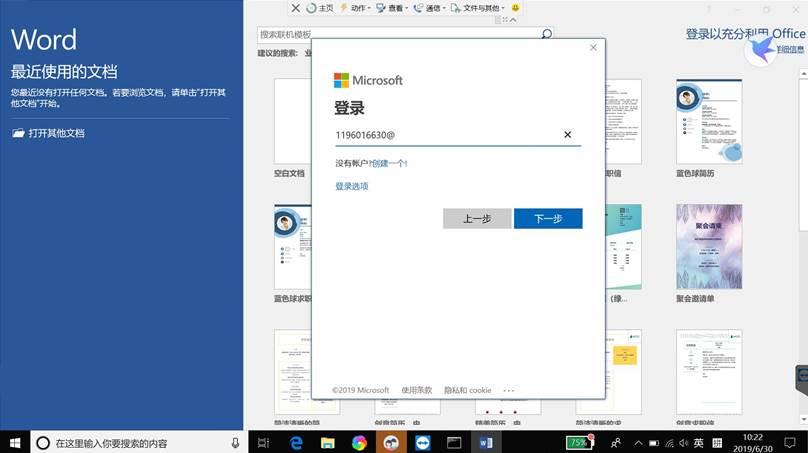Open the 通信 communication dropdown menu
Image resolution: width=808 pixels, height=453 pixels.
pos(429,8)
